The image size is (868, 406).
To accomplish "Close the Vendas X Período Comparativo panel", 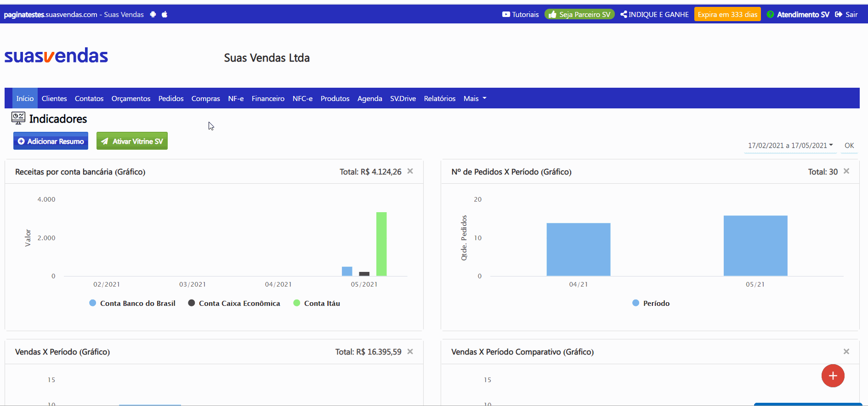I will tap(846, 351).
